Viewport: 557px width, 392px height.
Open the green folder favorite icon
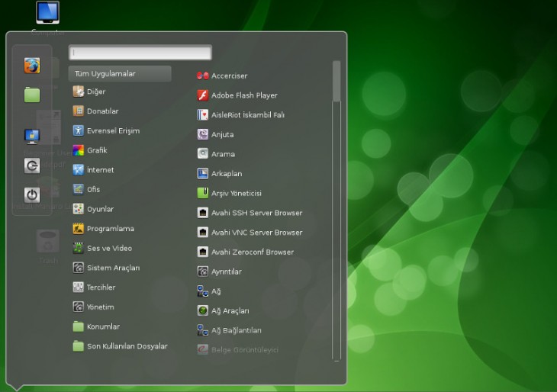(x=31, y=95)
